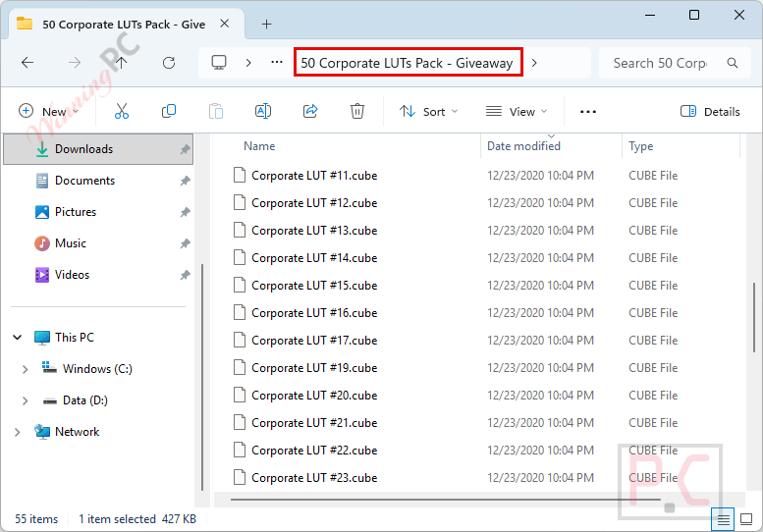Click the Delete trash can icon

(x=357, y=111)
